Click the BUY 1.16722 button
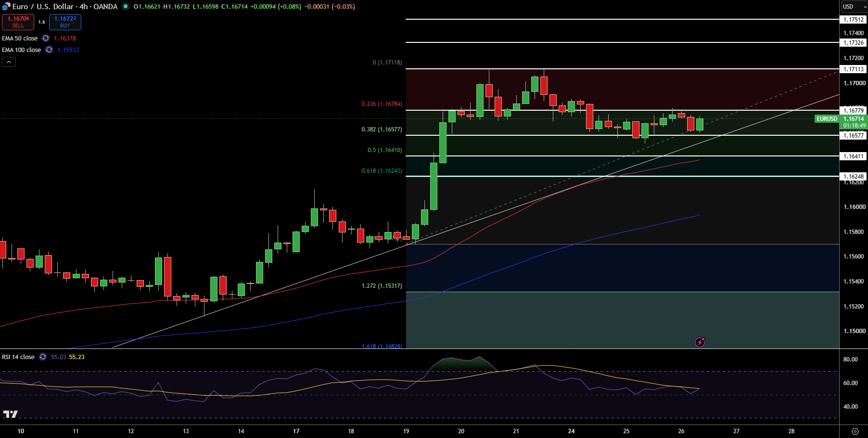Screen dimensions: 868x438 [x=65, y=22]
